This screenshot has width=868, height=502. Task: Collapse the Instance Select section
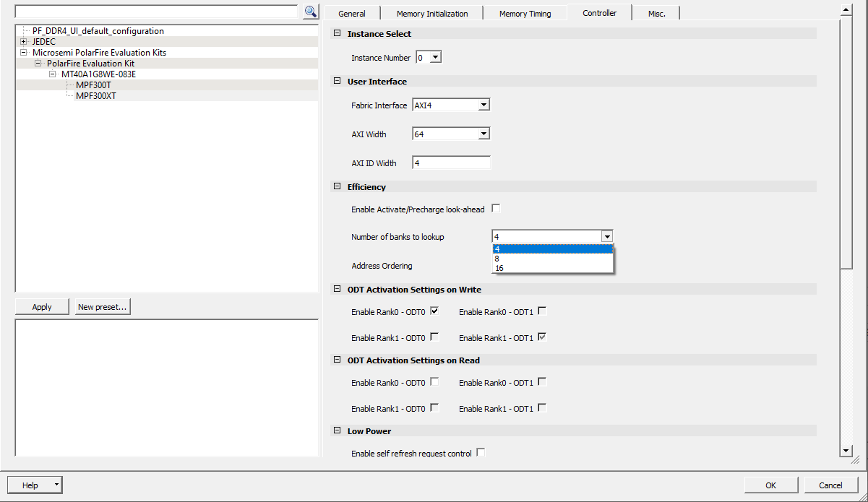[x=338, y=33]
